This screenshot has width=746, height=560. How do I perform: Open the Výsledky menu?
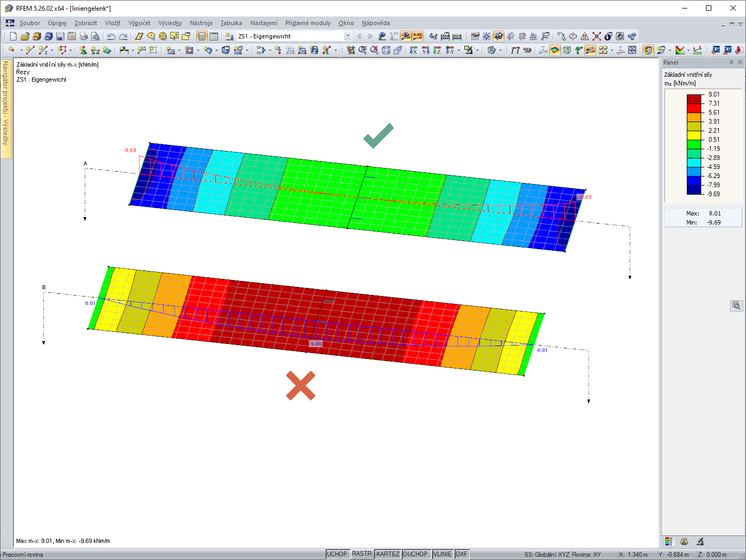point(170,23)
